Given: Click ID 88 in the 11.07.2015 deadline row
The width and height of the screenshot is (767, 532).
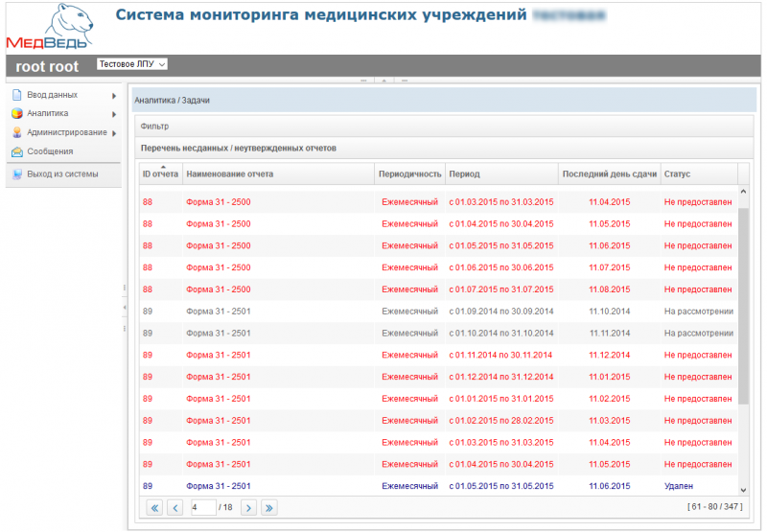Looking at the screenshot, I should (148, 267).
